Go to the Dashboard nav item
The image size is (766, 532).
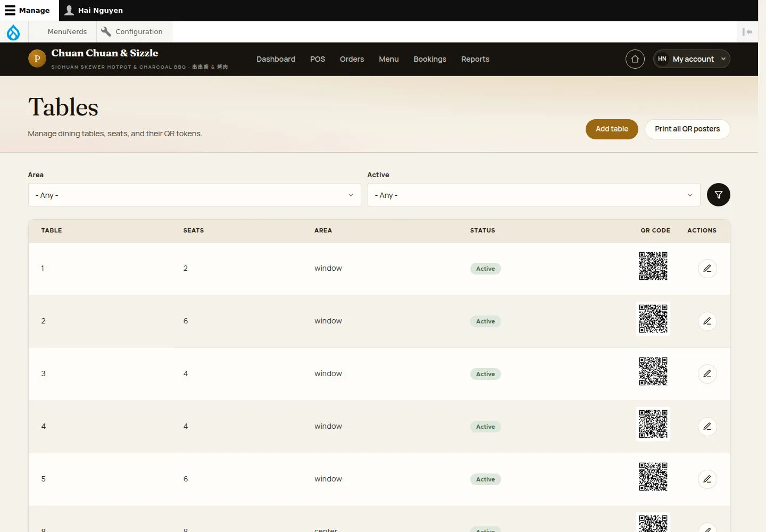(276, 59)
